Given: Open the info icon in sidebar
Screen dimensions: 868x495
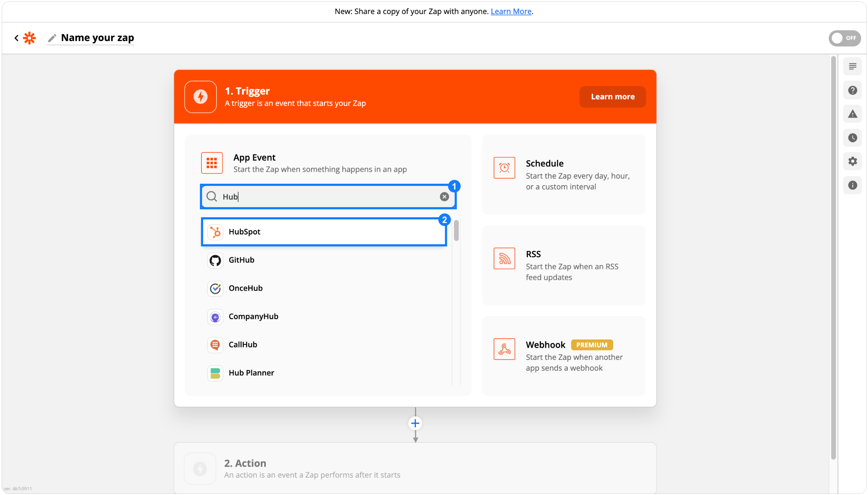Looking at the screenshot, I should 852,185.
